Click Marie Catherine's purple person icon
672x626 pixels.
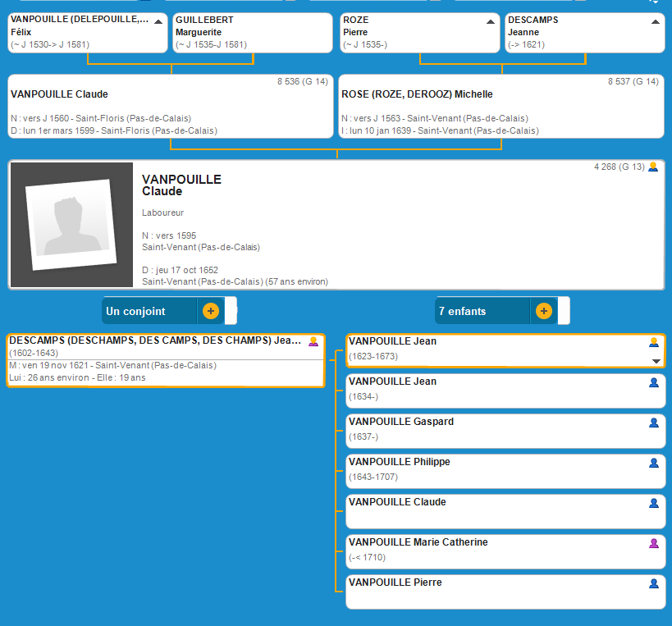pos(654,543)
